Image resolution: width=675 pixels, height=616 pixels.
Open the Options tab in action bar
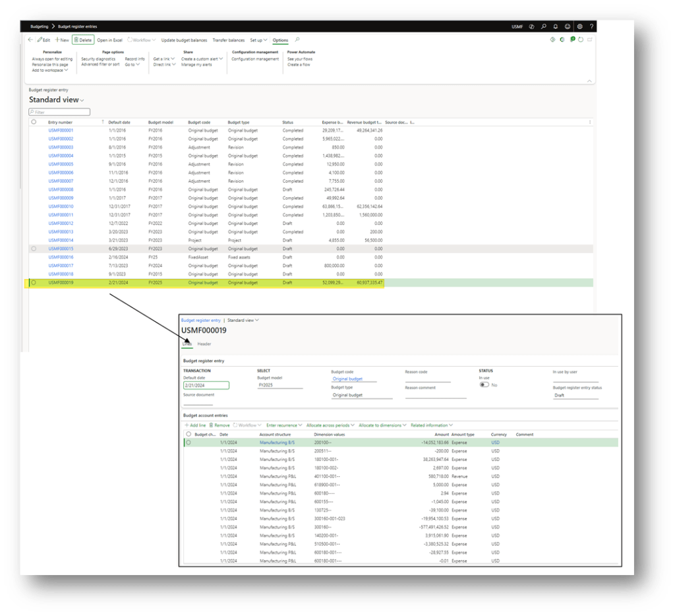click(x=280, y=40)
